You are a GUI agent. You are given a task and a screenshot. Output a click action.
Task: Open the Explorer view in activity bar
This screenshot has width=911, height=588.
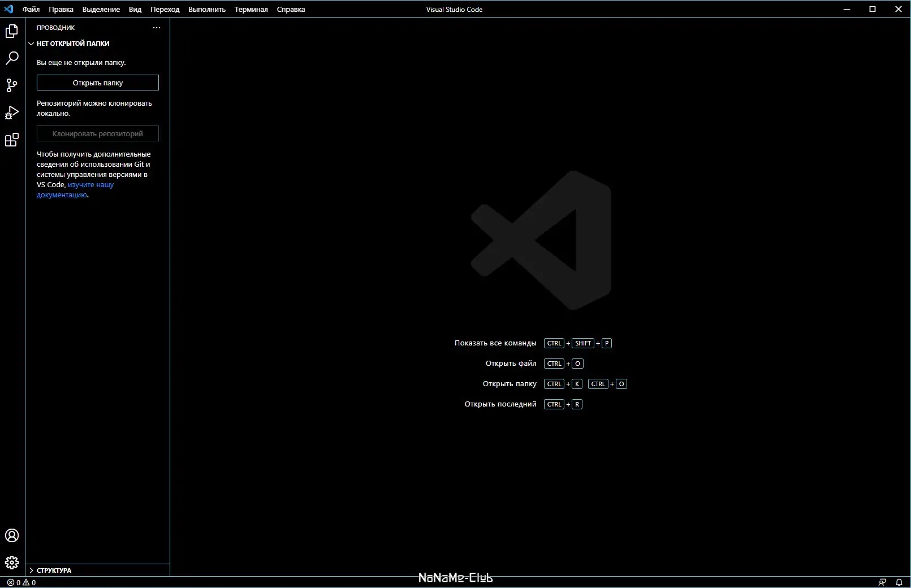(12, 31)
